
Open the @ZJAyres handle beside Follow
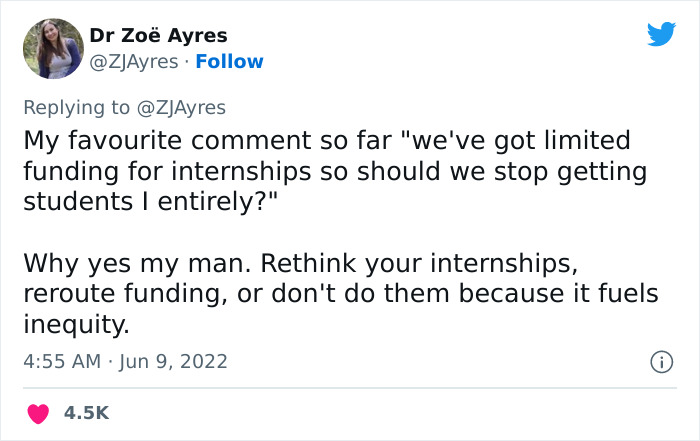[133, 61]
